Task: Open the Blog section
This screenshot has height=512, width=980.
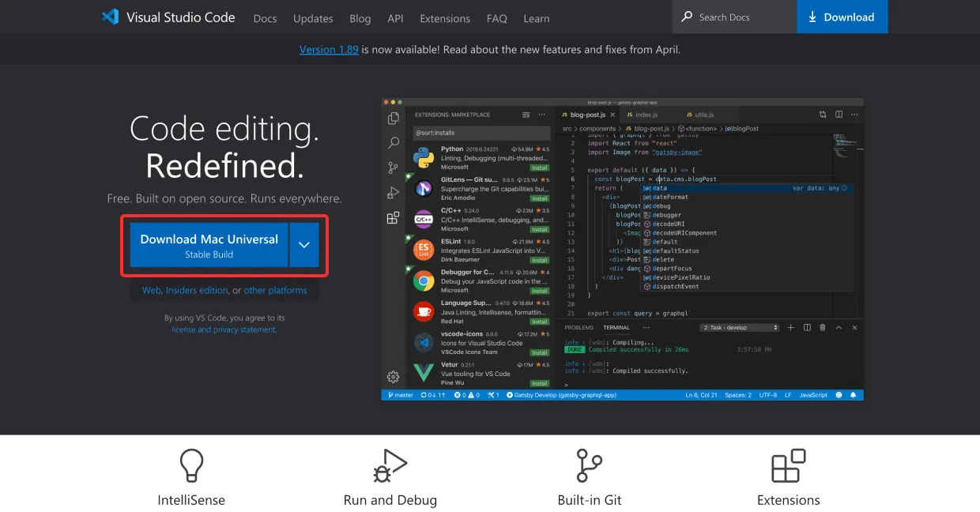Action: coord(360,18)
